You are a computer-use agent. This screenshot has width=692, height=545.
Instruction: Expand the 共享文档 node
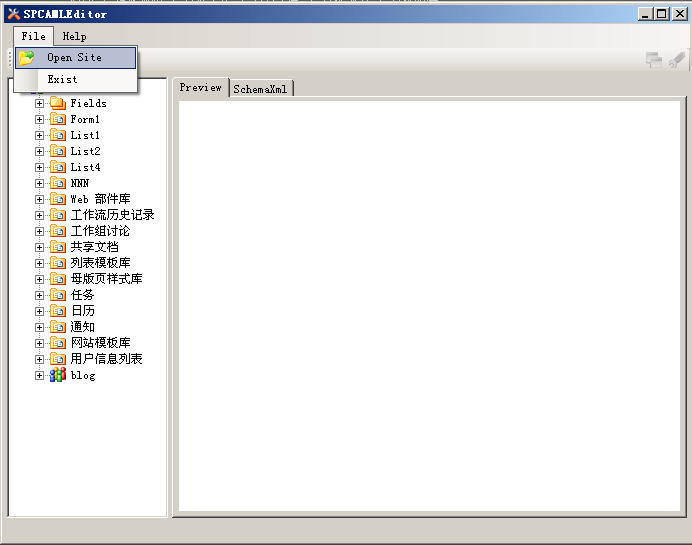pyautogui.click(x=39, y=247)
